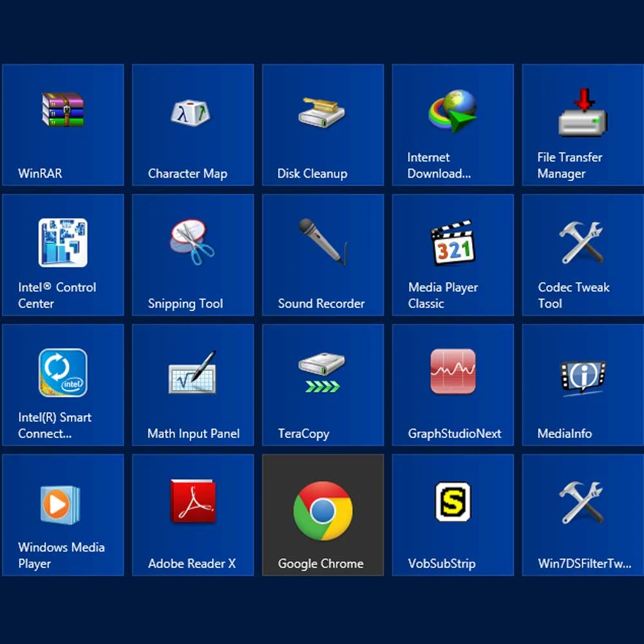Open File Transfer Manager red-arrow drive icon
644x644 pixels.
[x=582, y=112]
